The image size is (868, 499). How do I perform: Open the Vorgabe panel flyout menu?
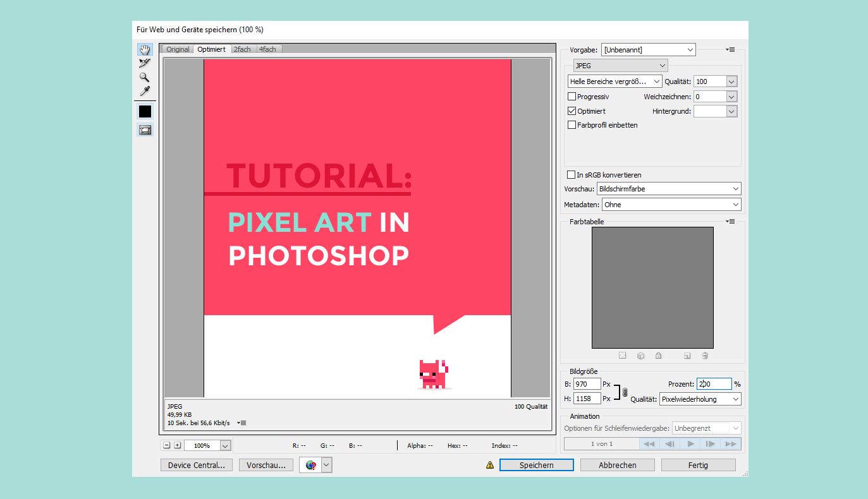click(x=730, y=49)
